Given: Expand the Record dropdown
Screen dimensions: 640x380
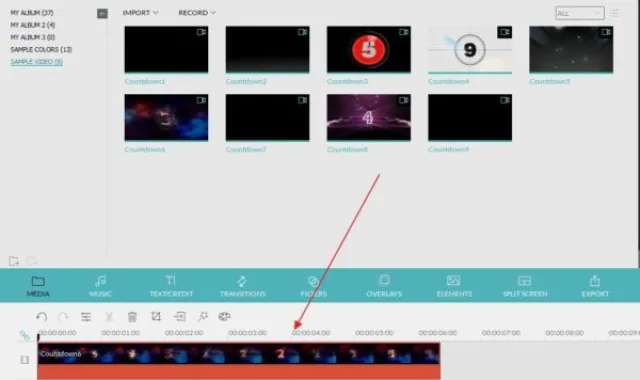Looking at the screenshot, I should pos(197,13).
